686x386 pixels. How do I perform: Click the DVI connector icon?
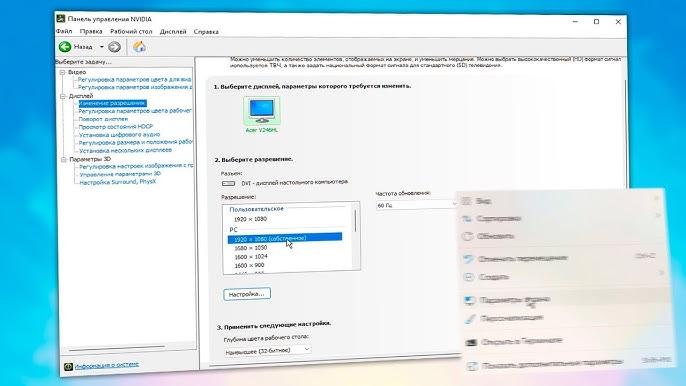(228, 183)
